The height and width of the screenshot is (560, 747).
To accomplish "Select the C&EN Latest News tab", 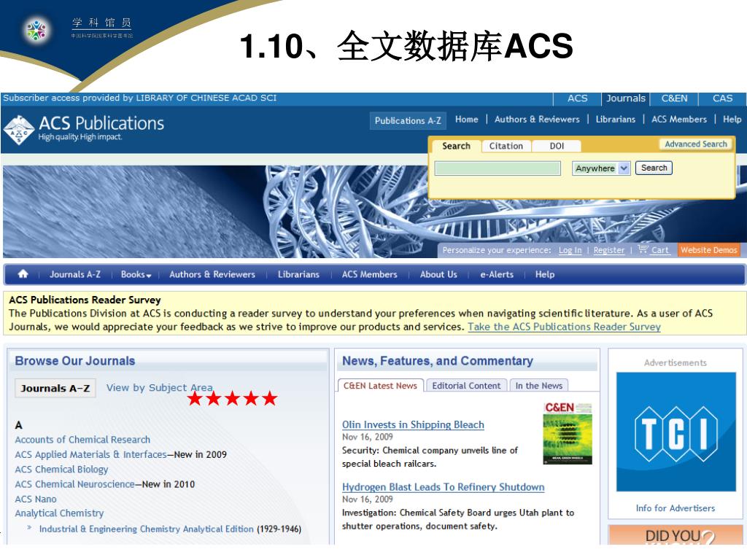I will coord(380,385).
